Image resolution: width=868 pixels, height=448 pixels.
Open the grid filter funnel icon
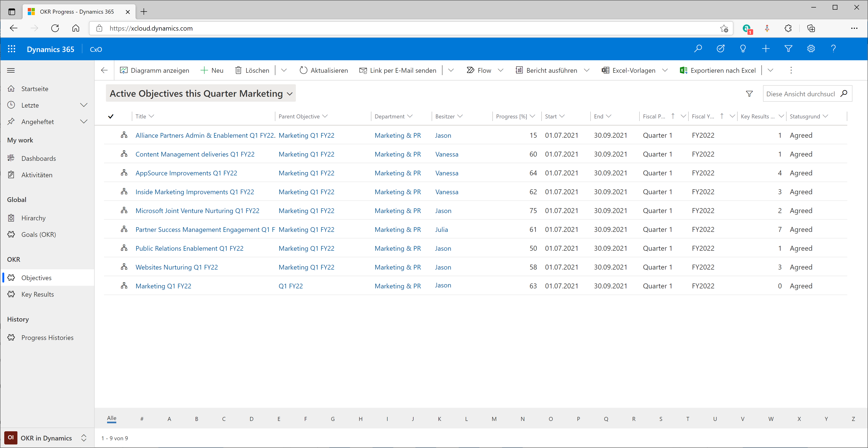pos(749,93)
